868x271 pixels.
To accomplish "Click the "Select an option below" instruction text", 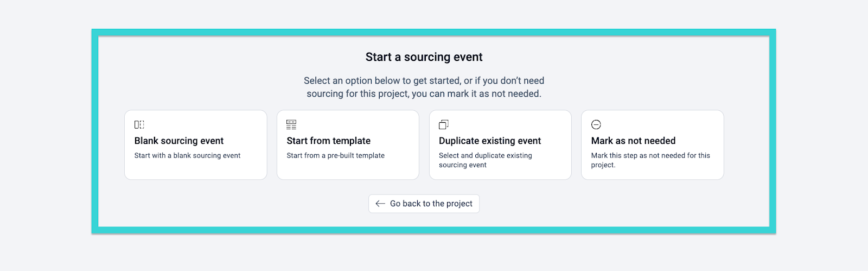I will (x=424, y=87).
